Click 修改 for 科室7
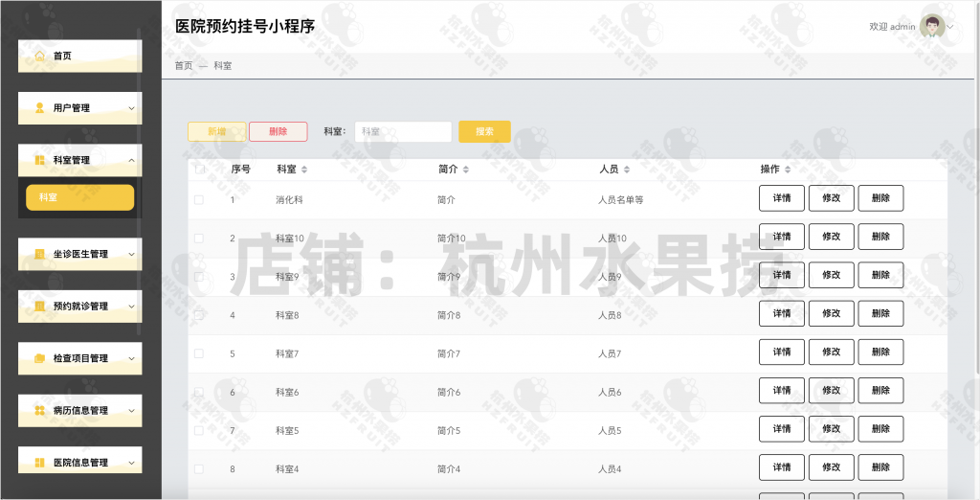Viewport: 980px width, 500px height. 832,352
